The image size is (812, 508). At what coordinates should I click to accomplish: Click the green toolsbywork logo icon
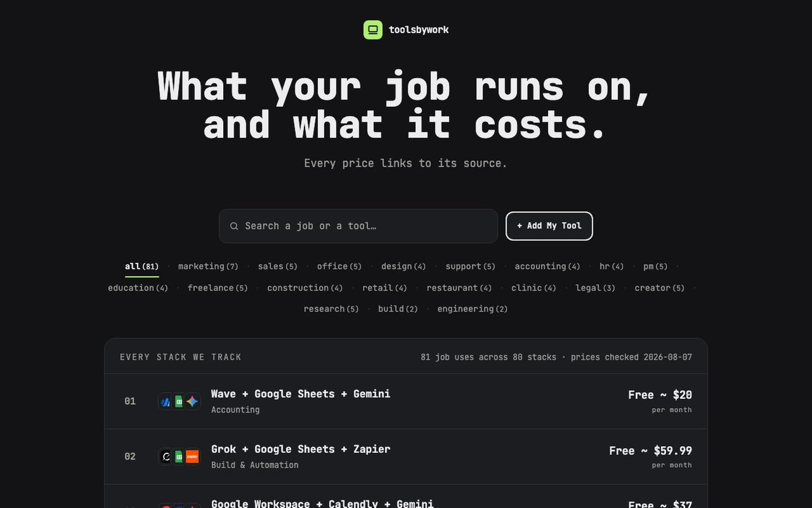(x=373, y=30)
